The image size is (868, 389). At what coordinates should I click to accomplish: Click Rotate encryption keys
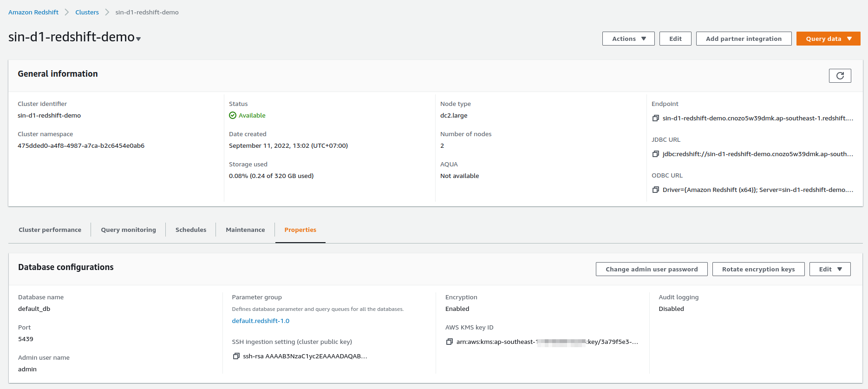(x=758, y=269)
